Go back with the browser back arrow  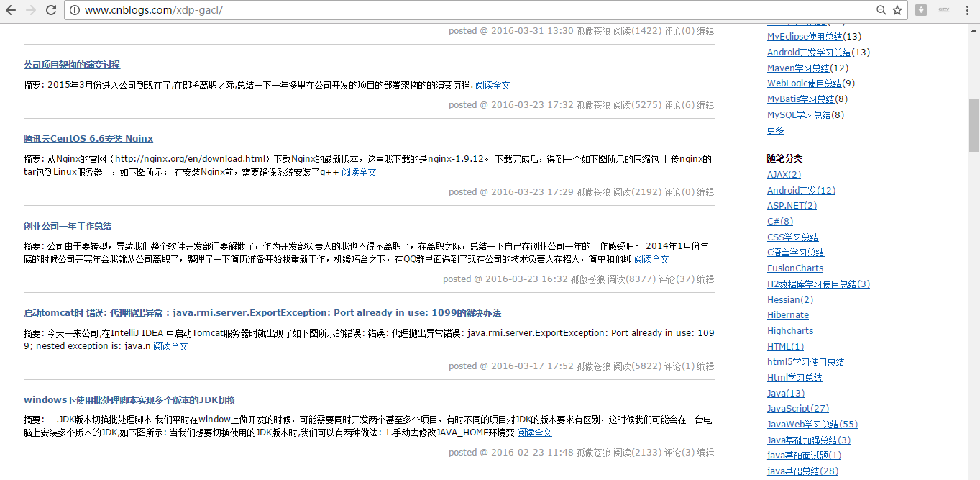pyautogui.click(x=11, y=10)
